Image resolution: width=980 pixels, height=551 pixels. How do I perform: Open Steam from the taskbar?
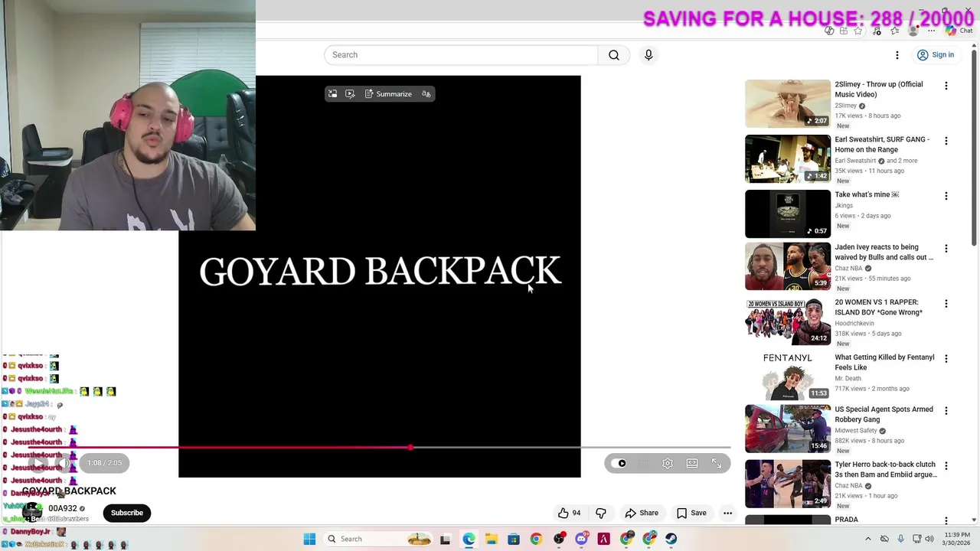click(671, 539)
